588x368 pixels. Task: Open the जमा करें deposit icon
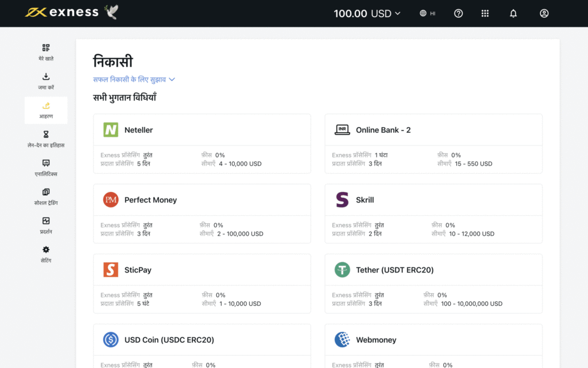(x=46, y=76)
